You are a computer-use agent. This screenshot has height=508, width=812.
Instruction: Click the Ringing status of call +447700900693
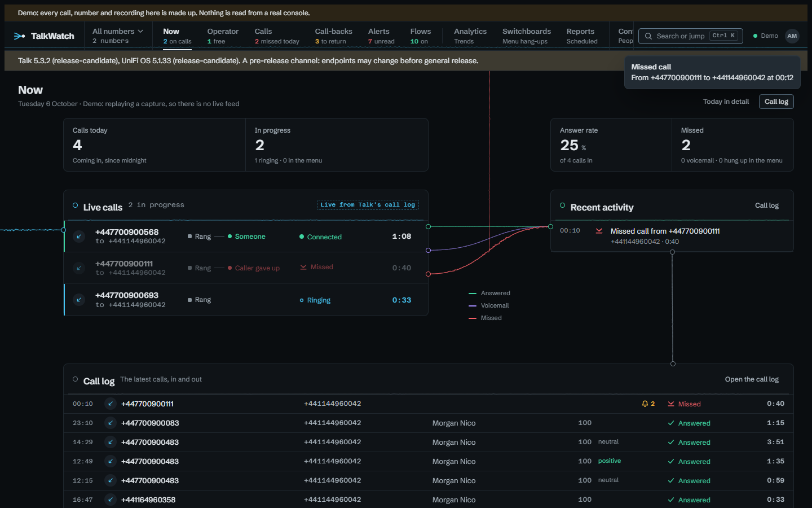(315, 300)
